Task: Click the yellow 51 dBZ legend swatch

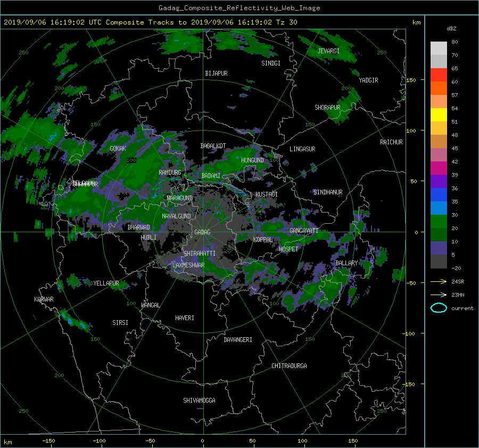Action: (x=439, y=115)
